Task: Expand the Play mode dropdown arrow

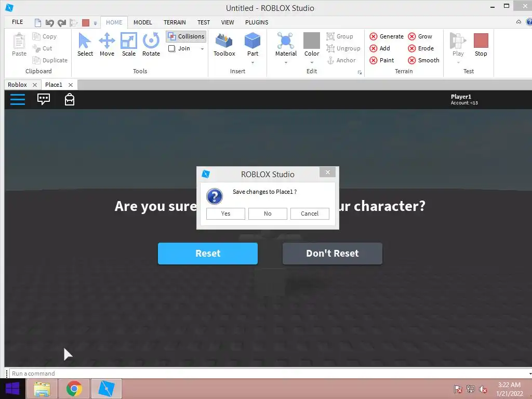Action: [458, 62]
